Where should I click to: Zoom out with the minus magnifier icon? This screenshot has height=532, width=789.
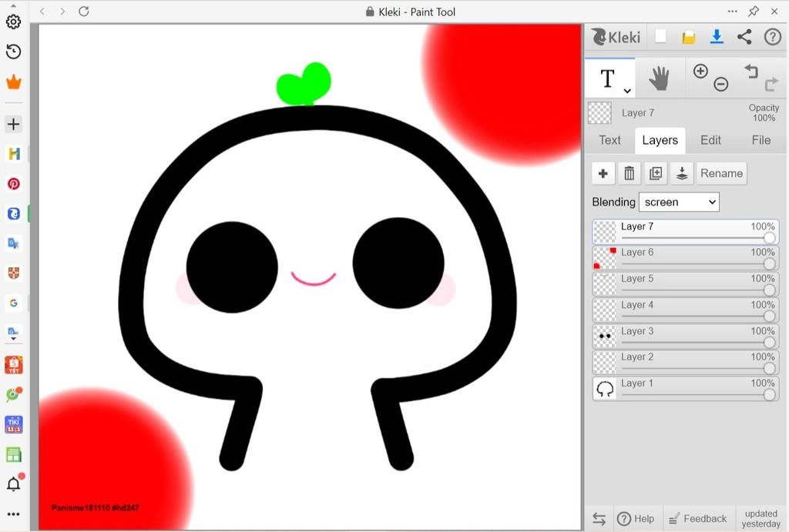coord(721,84)
